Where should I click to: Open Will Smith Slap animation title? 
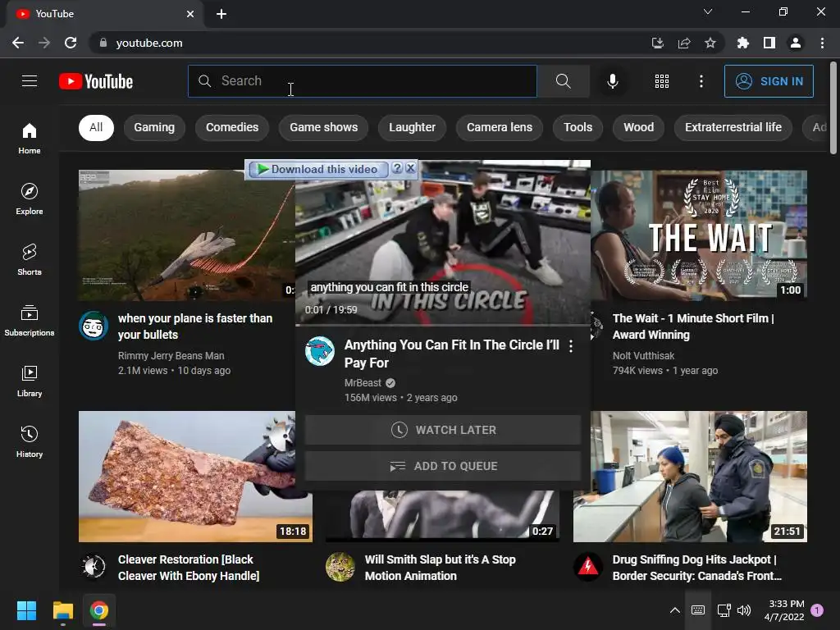(x=441, y=568)
